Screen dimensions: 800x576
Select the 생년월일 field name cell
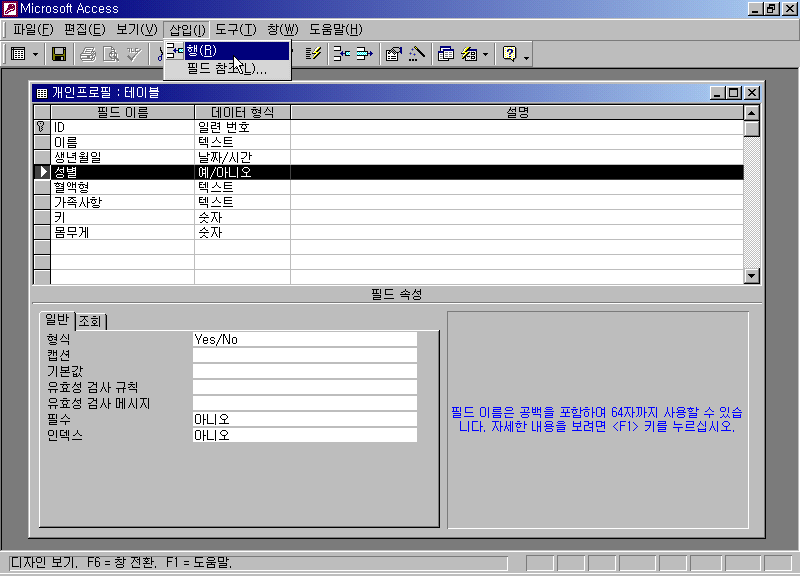coord(122,157)
